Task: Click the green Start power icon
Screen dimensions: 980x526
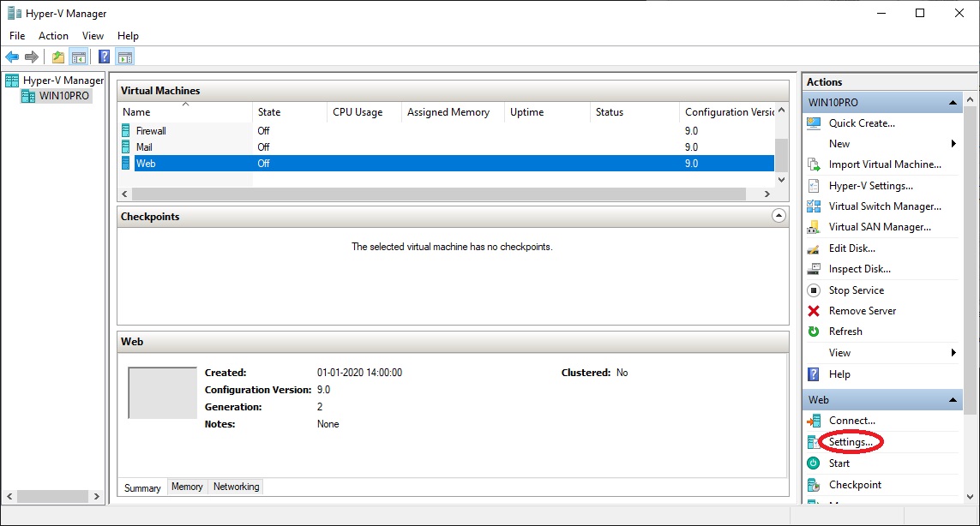Action: [814, 463]
